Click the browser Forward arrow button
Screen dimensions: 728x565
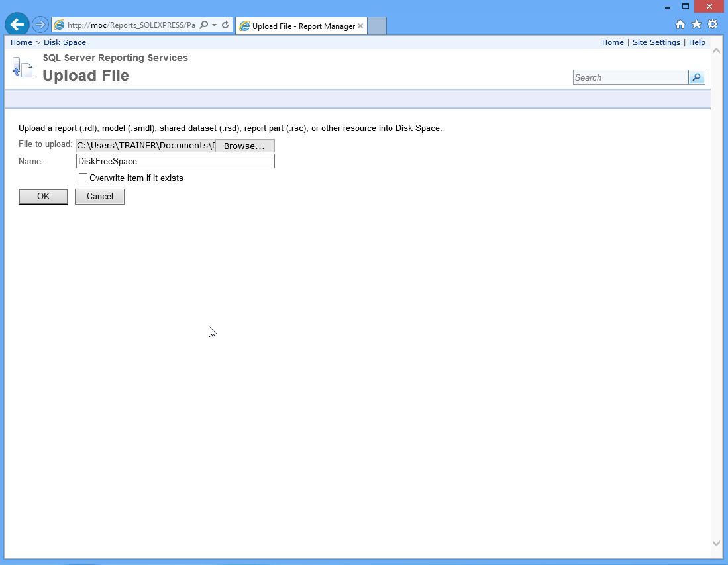pyautogui.click(x=40, y=25)
